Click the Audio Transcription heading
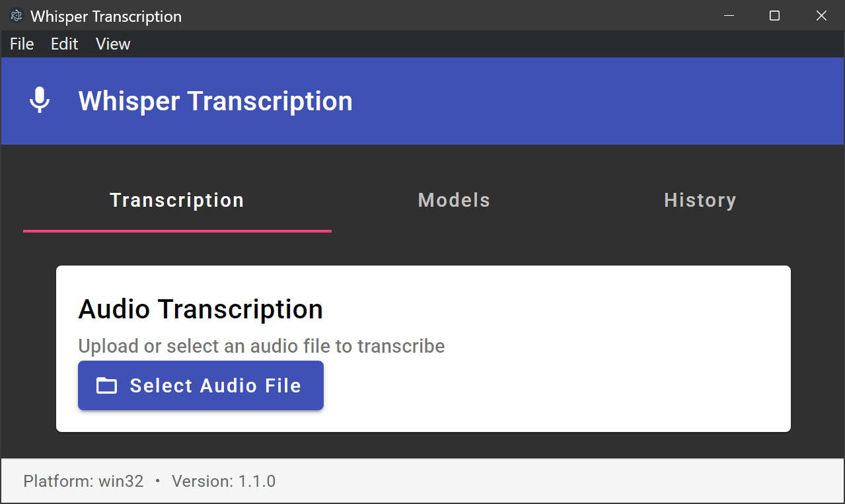 200,309
